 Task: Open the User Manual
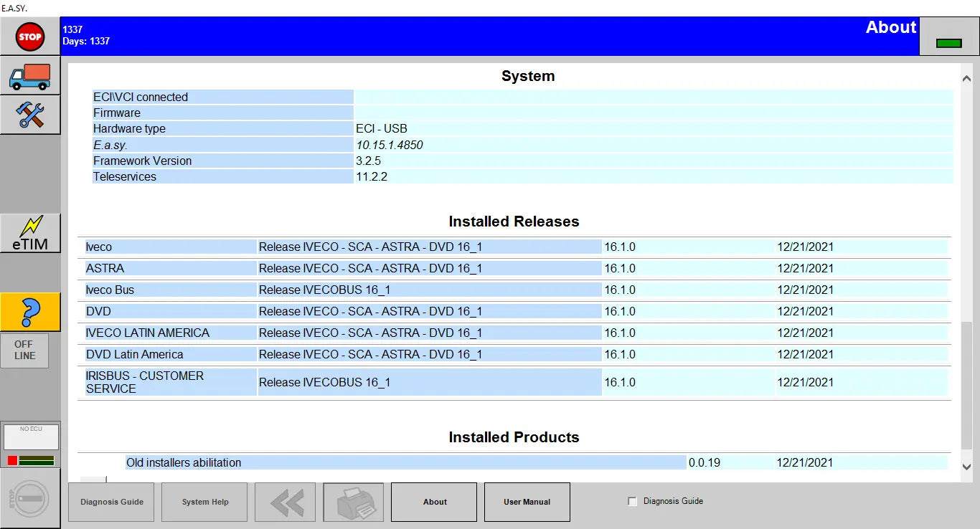point(527,502)
